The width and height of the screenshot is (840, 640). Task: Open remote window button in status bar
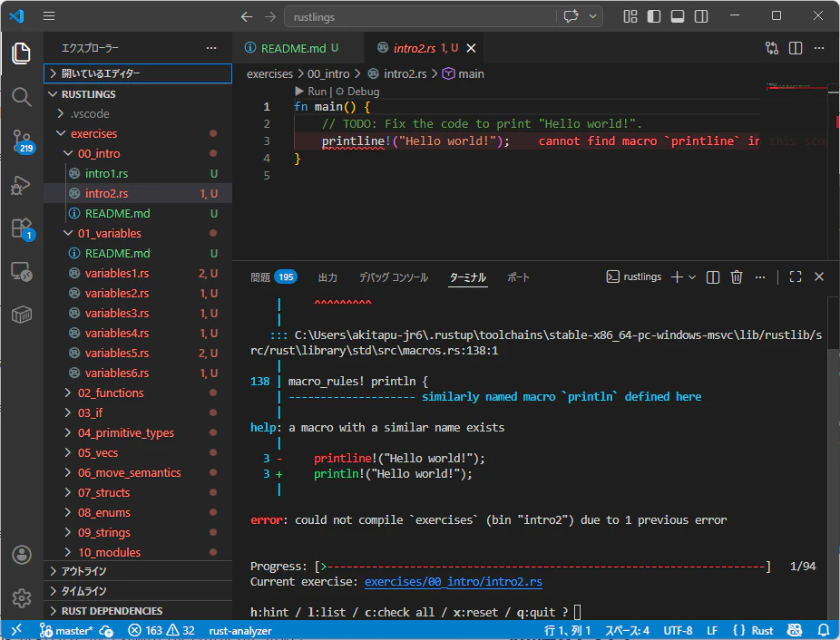(16, 630)
